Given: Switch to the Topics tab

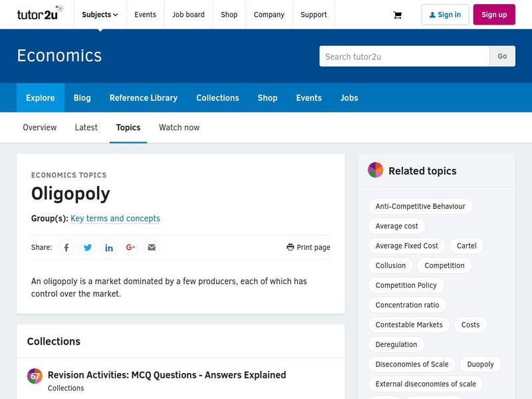Looking at the screenshot, I should (128, 127).
